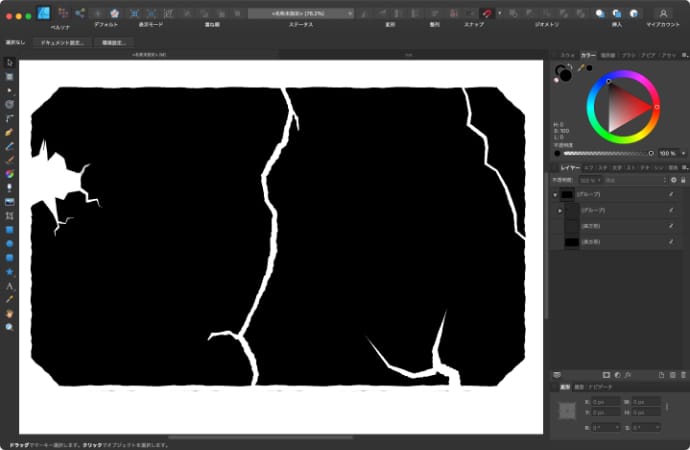This screenshot has height=450, width=690.
Task: Expand the nested group layer's disclosure triangle
Action: [559, 210]
